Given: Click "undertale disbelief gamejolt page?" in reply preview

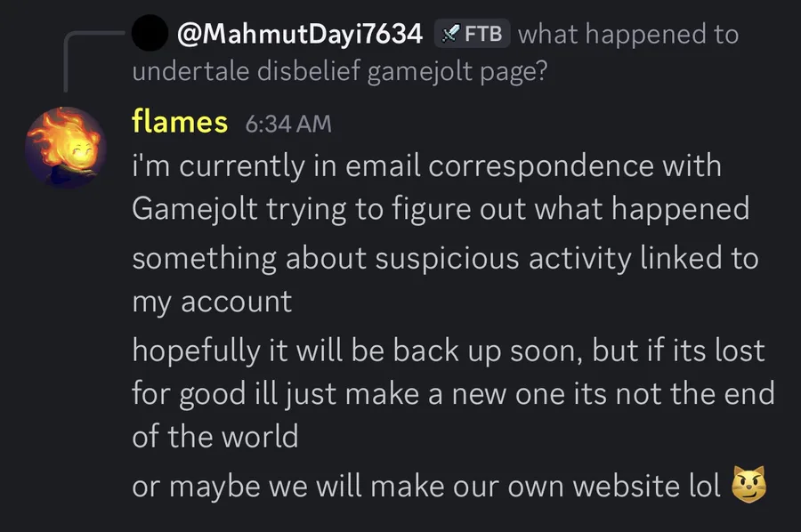Looking at the screenshot, I should click(338, 72).
